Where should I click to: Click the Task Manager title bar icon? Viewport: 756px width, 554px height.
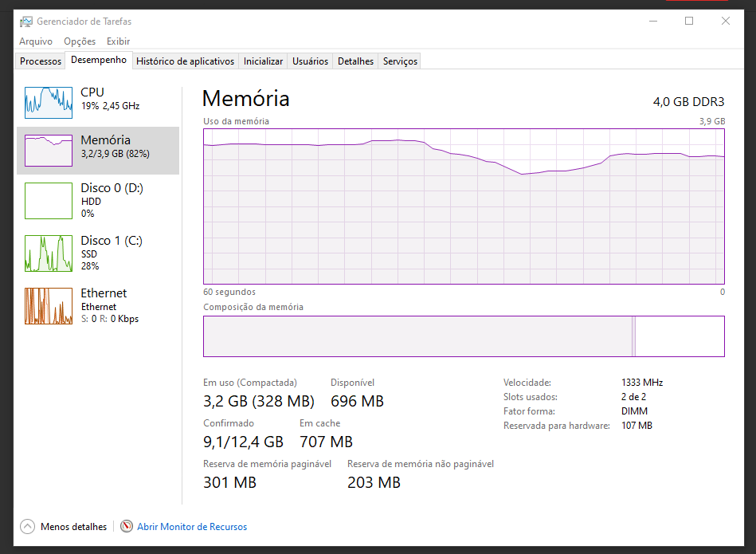(26, 22)
